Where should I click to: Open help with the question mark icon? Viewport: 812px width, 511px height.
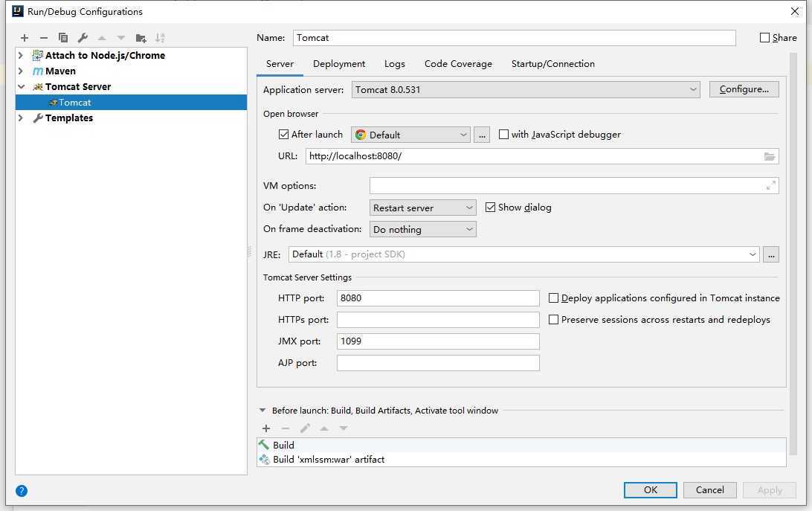[x=22, y=491]
